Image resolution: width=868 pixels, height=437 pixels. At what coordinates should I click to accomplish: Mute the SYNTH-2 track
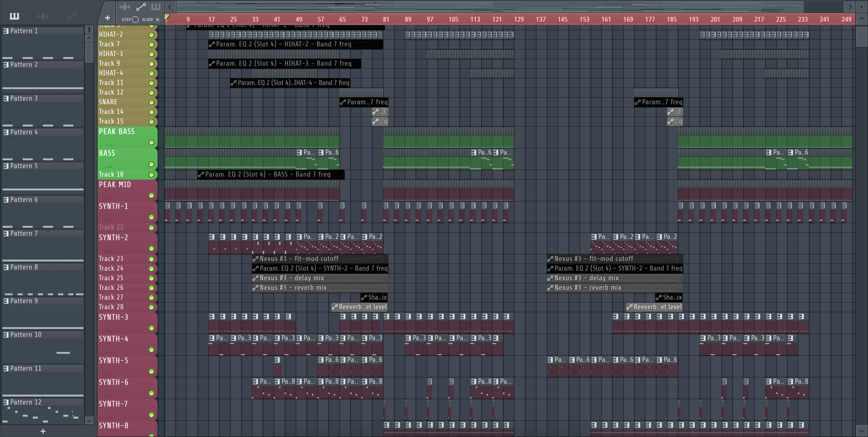tap(152, 249)
